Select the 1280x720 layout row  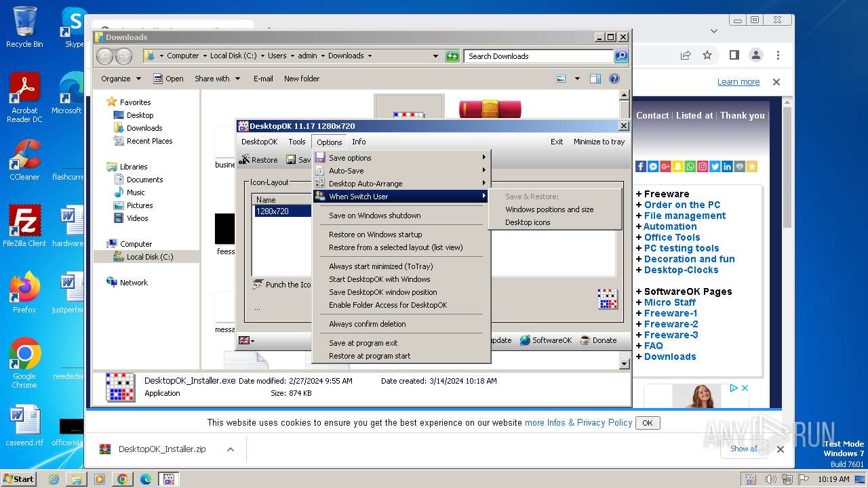282,211
